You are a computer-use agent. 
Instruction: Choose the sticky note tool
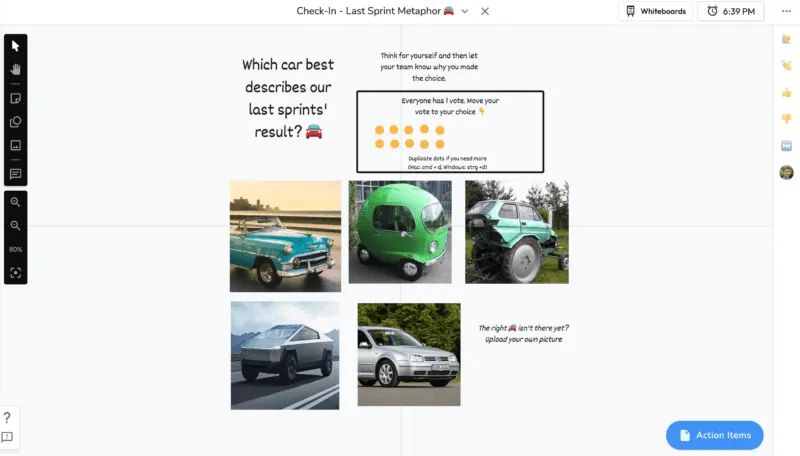(15, 98)
